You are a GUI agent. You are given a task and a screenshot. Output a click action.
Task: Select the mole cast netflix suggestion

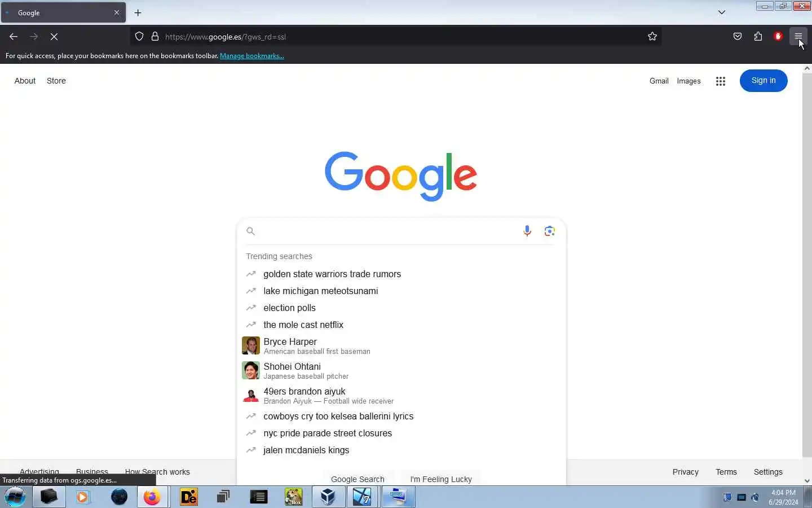coord(401,325)
